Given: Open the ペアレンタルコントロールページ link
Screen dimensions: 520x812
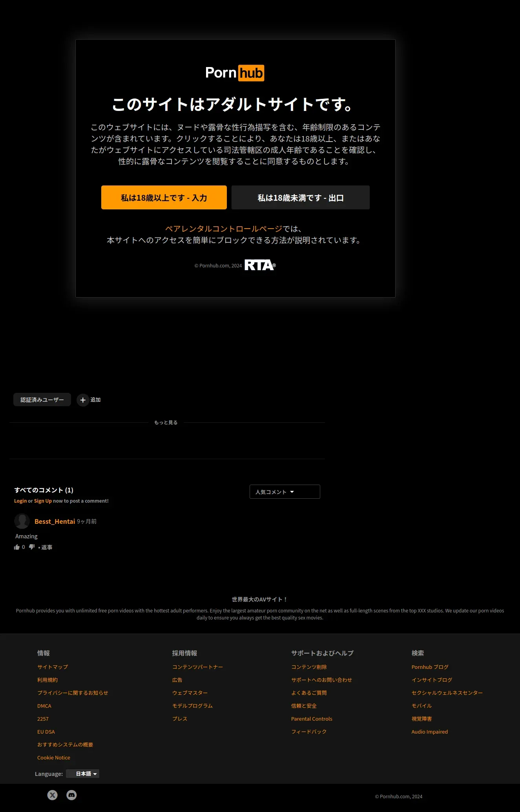Looking at the screenshot, I should (224, 229).
